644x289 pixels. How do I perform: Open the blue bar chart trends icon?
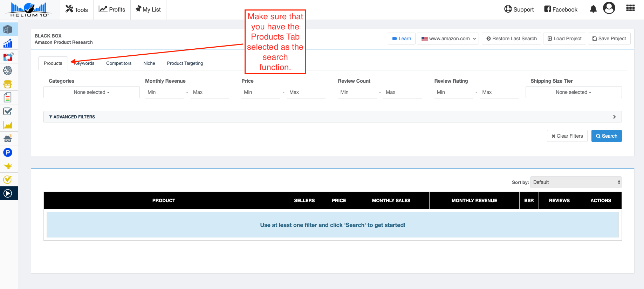[8, 43]
